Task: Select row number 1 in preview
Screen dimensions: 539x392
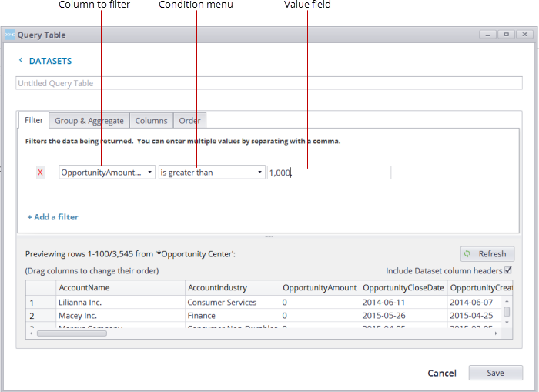Action: pos(41,303)
